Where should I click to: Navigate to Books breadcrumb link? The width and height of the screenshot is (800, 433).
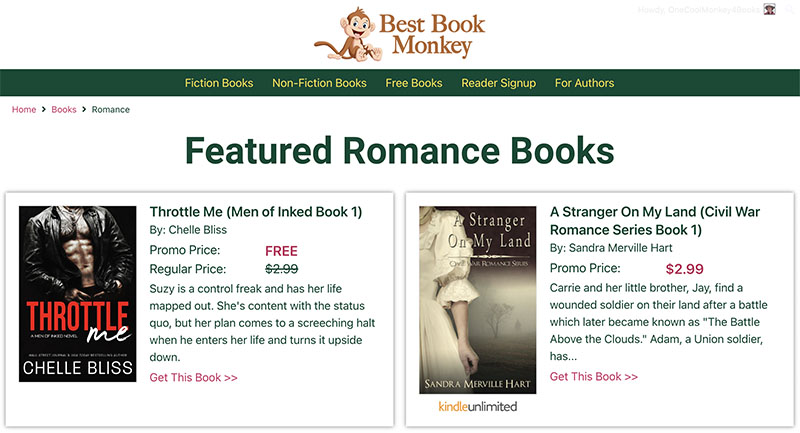[x=64, y=109]
